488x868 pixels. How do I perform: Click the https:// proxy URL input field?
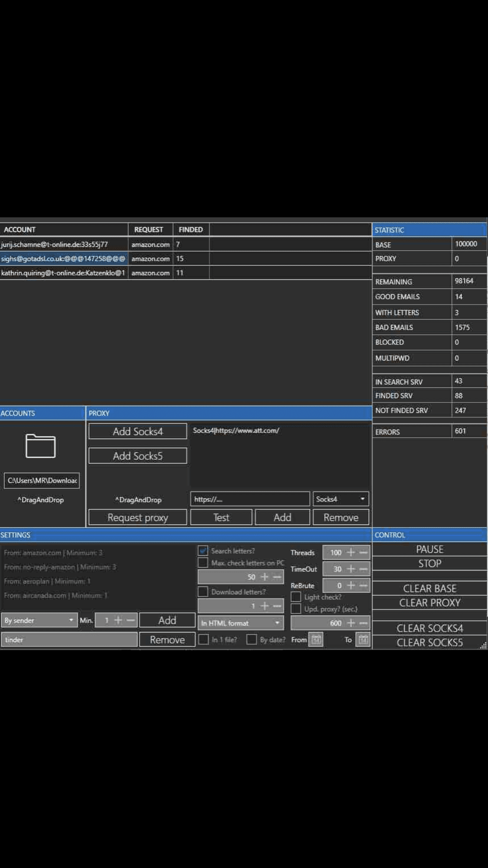point(250,499)
